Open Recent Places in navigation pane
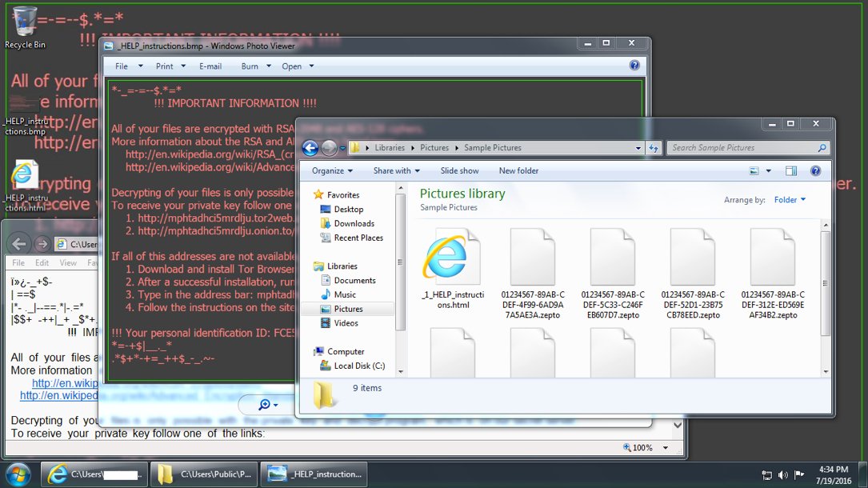 tap(351, 238)
